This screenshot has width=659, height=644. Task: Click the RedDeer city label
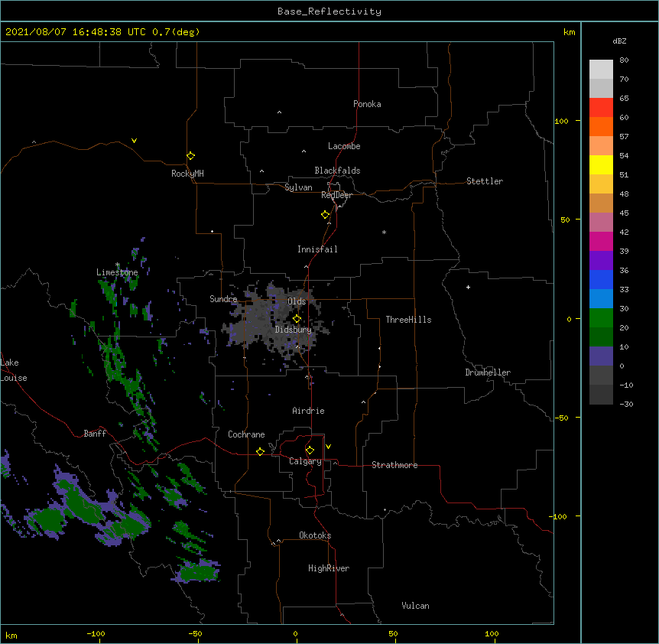pos(336,195)
